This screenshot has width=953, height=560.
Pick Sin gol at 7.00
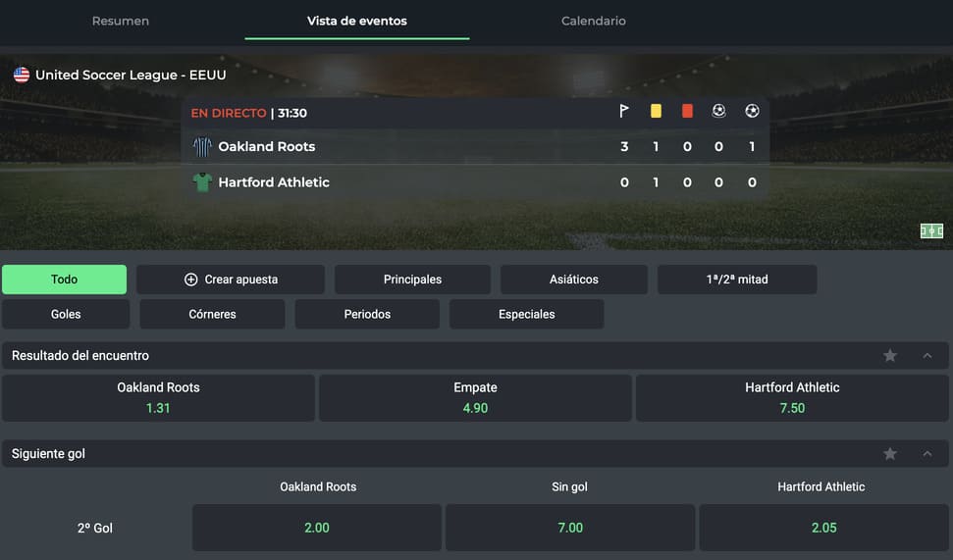click(570, 528)
